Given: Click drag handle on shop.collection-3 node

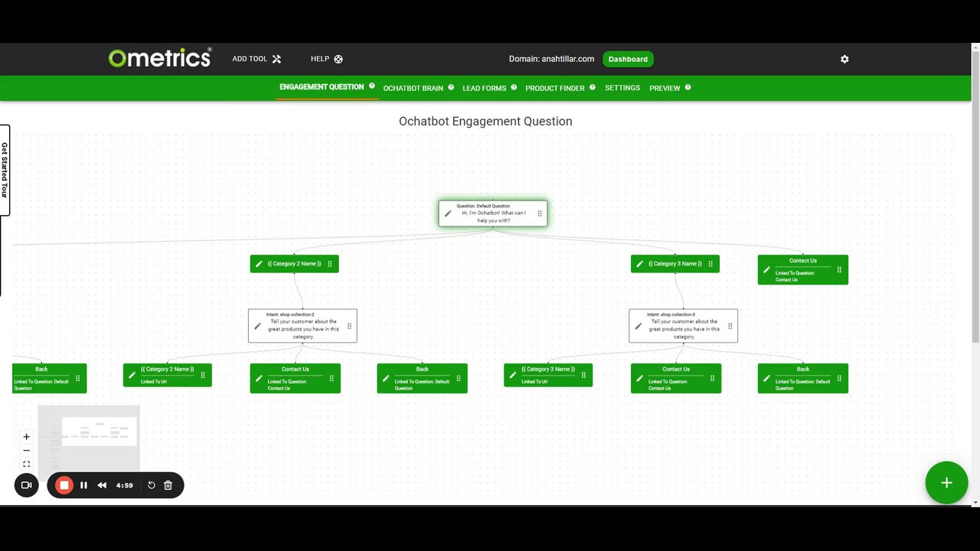Looking at the screenshot, I should pyautogui.click(x=730, y=326).
